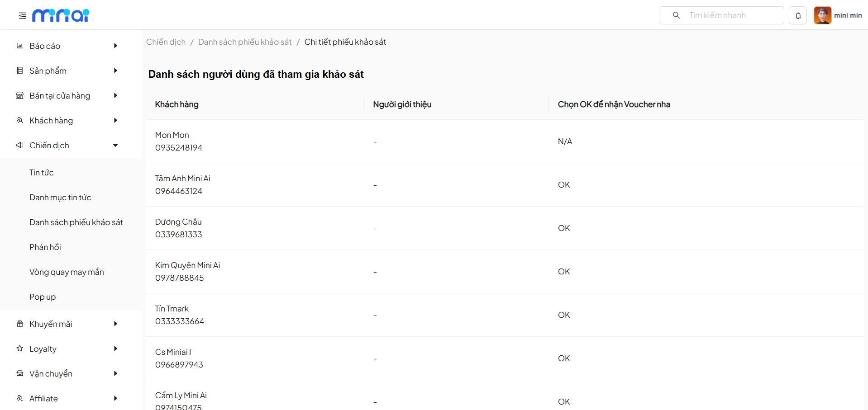Open the Pop up submenu item

[x=43, y=297]
